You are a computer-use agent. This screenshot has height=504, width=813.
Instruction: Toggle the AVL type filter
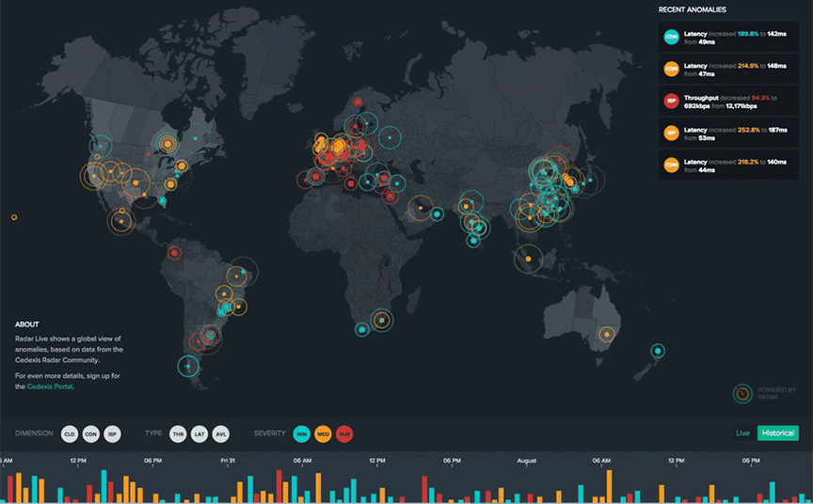click(x=221, y=434)
